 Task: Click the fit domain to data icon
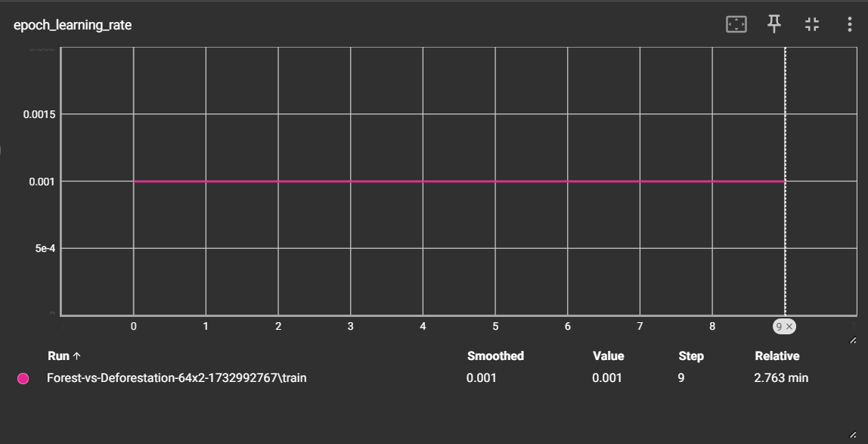[736, 25]
